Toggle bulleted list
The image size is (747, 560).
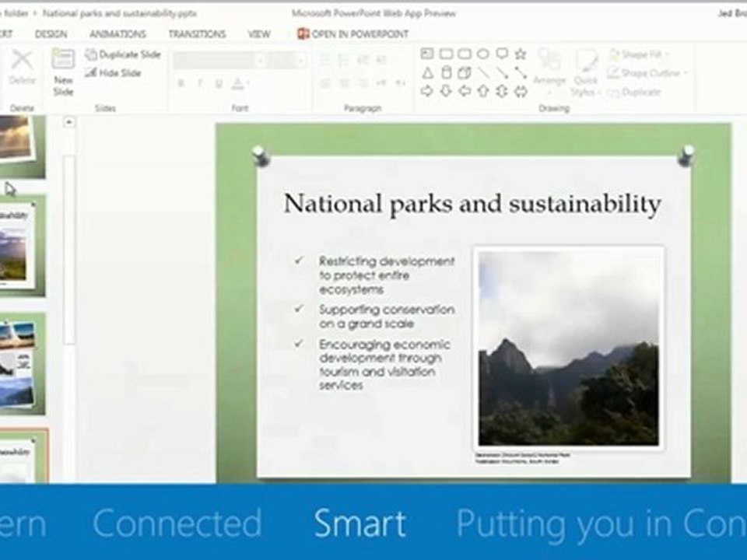(x=325, y=60)
